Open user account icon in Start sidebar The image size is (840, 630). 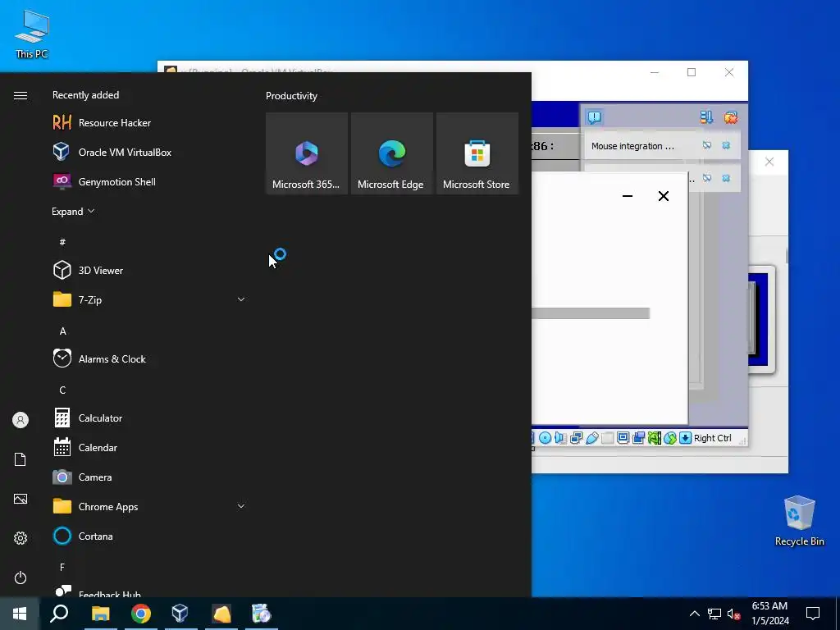pyautogui.click(x=21, y=420)
